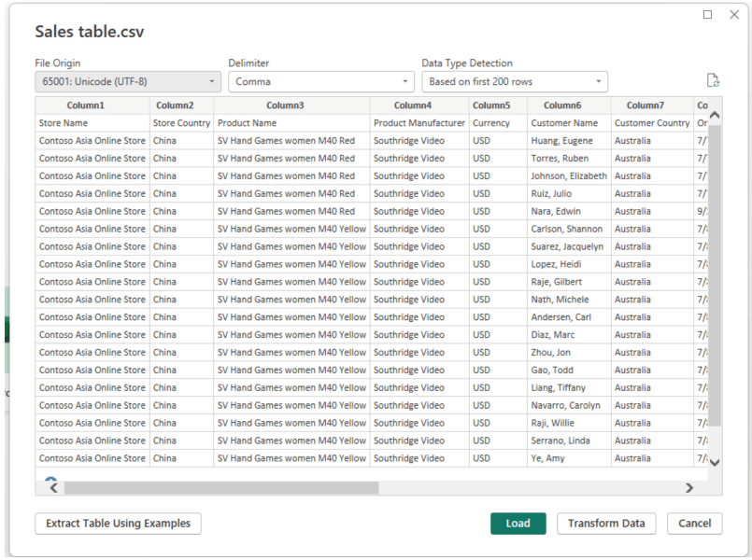The image size is (752, 560).
Task: Click the horizontal scrollbar thumb
Action: click(220, 487)
